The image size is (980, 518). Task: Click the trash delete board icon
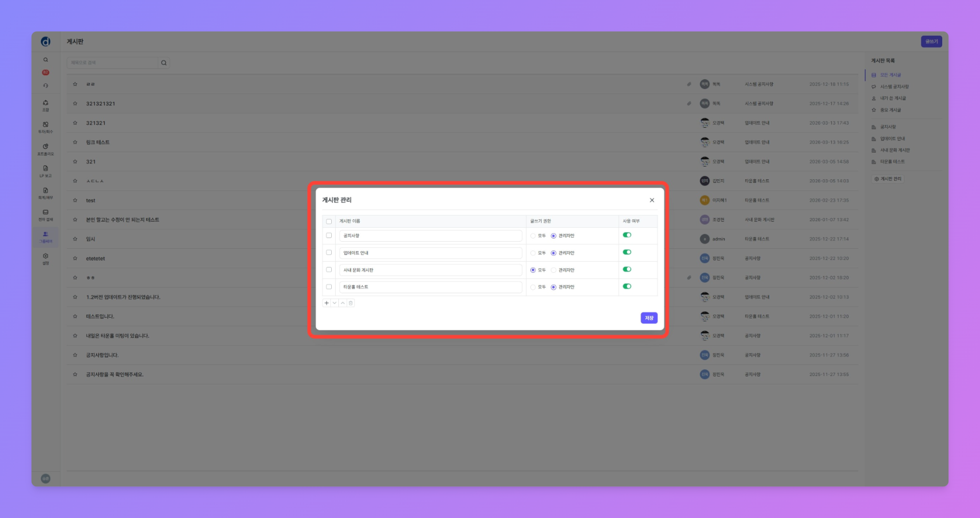351,303
